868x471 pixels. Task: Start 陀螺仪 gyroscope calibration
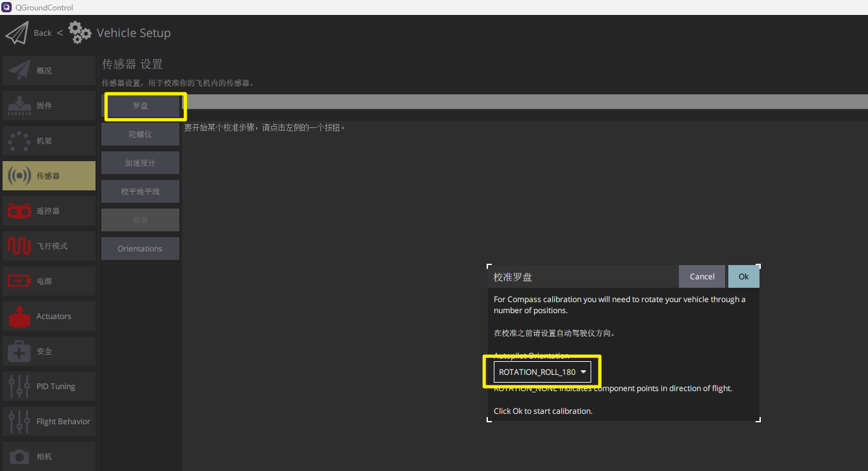(x=140, y=134)
